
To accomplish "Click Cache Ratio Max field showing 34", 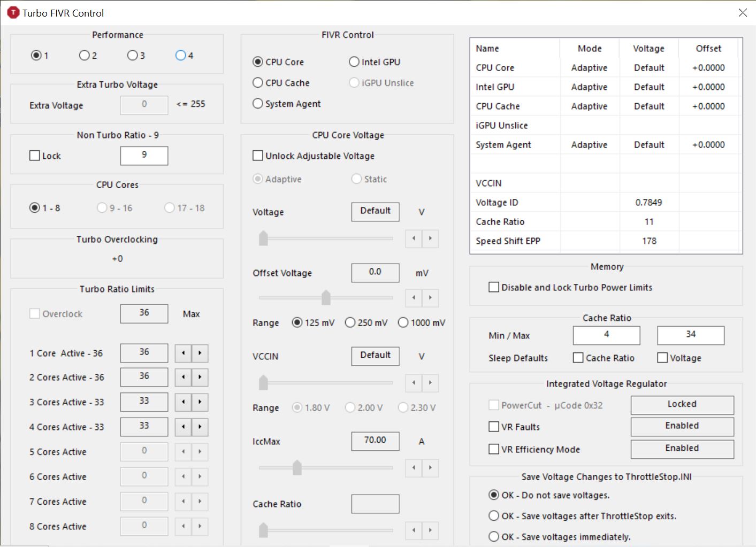I will click(691, 335).
